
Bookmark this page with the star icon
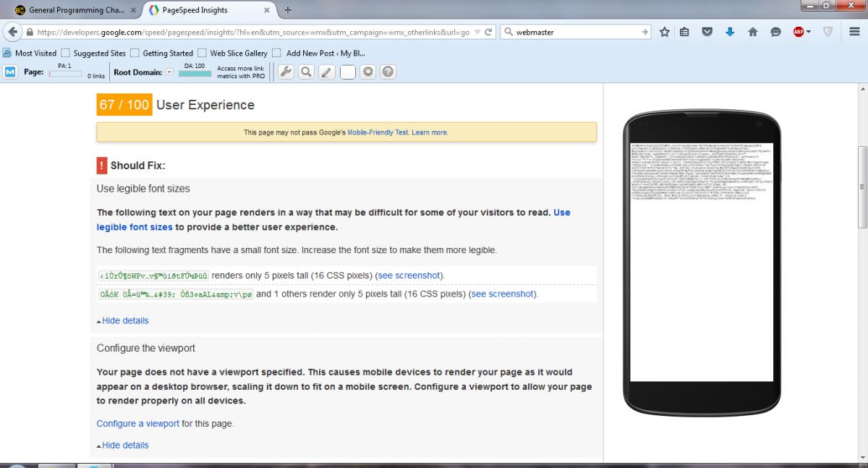point(665,33)
